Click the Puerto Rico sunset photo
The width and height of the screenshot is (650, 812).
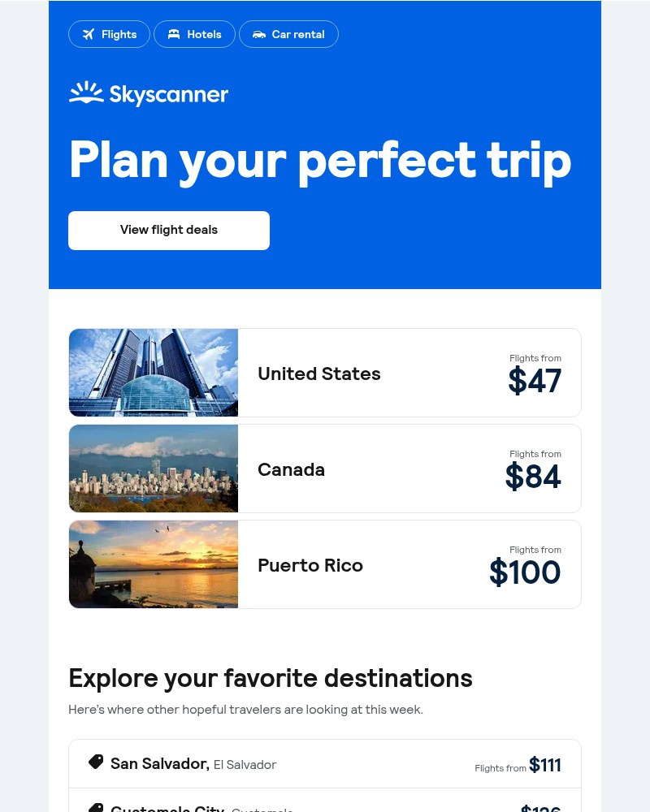click(154, 564)
